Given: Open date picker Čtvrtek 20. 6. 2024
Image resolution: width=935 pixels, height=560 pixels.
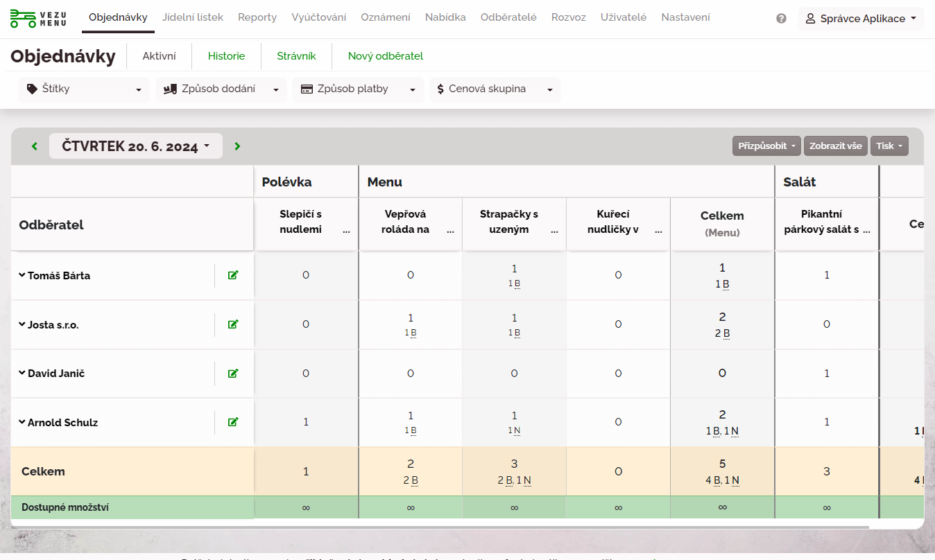Looking at the screenshot, I should tap(135, 146).
